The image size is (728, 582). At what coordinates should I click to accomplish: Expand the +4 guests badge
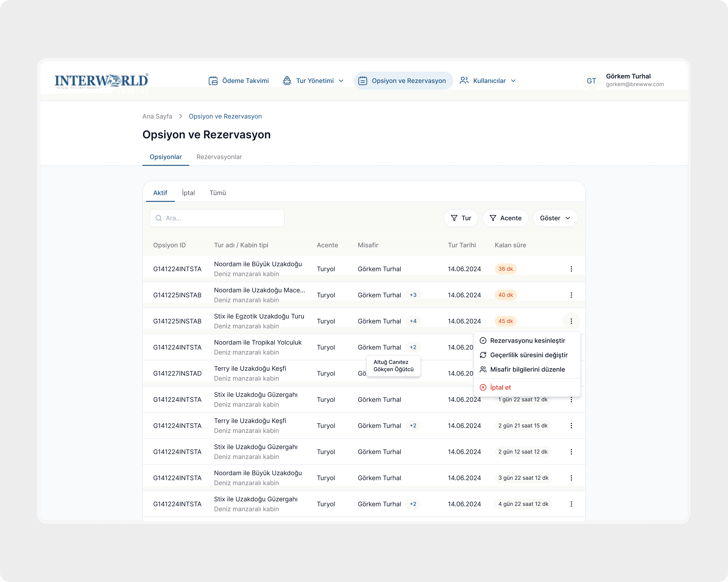point(413,321)
